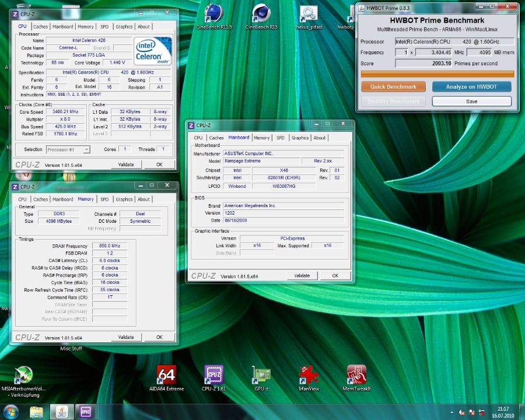The width and height of the screenshot is (525, 420).
Task: Click Analyze on HWBOT button
Action: [x=471, y=87]
